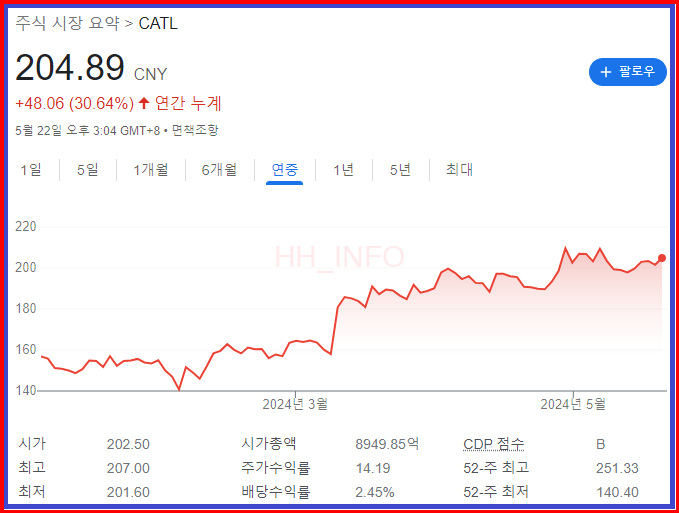Click the 최고 value 207.00

128,468
